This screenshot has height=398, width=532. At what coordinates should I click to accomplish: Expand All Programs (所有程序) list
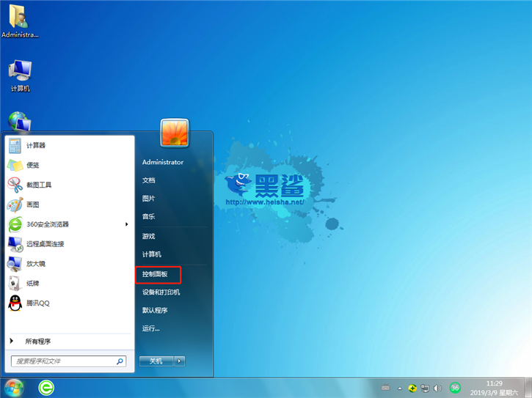coord(37,341)
